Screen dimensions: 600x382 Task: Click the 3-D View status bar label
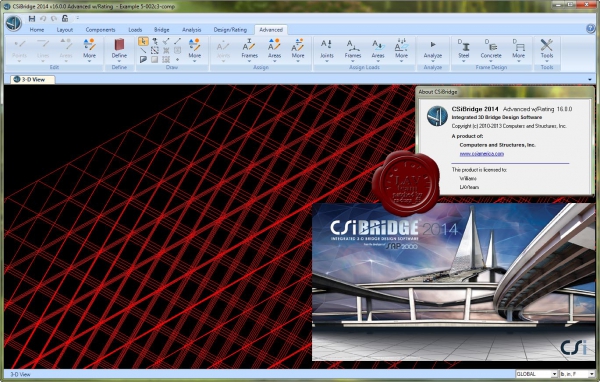click(20, 374)
